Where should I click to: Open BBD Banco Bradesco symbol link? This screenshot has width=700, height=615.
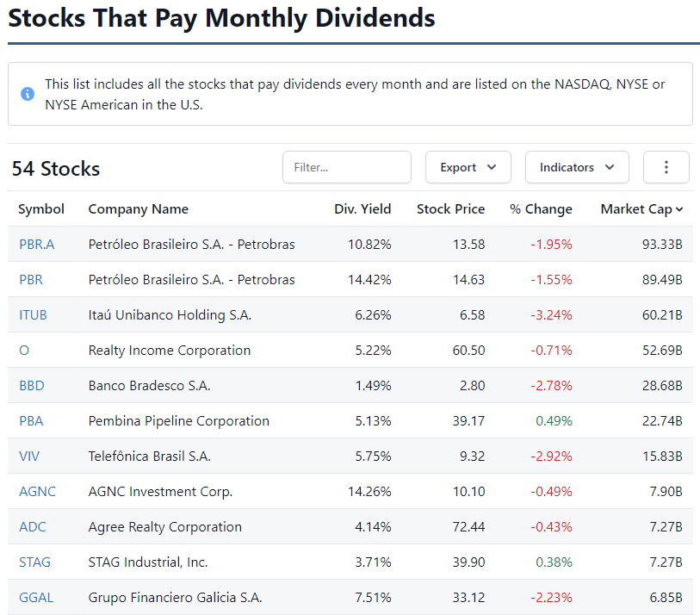tap(31, 386)
